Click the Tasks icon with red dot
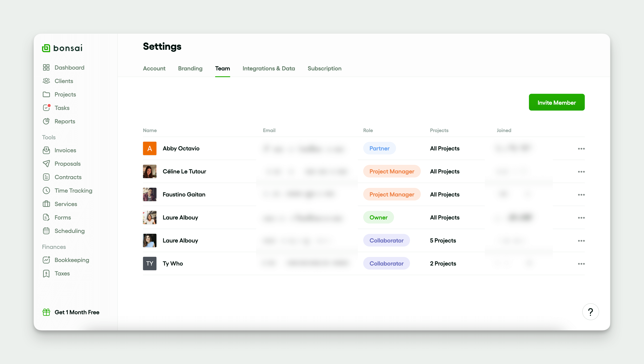Viewport: 644px width, 364px height. [x=46, y=108]
